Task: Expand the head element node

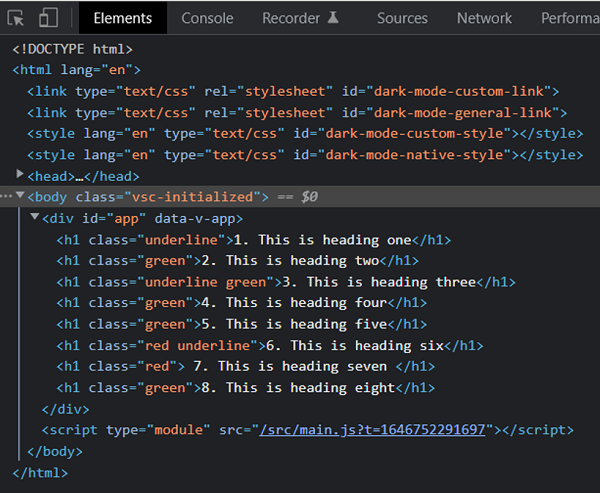Action: tap(20, 175)
